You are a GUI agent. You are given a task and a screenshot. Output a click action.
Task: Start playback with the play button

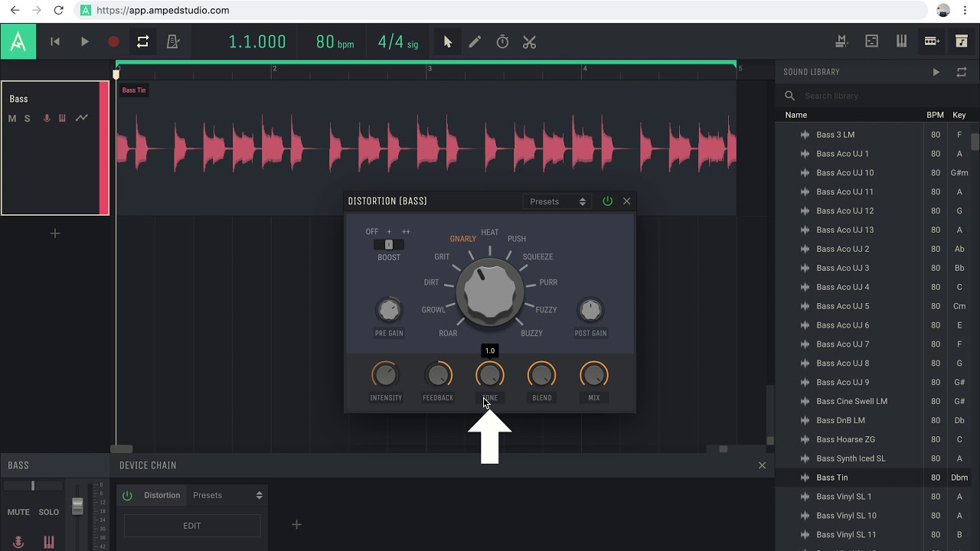point(85,42)
